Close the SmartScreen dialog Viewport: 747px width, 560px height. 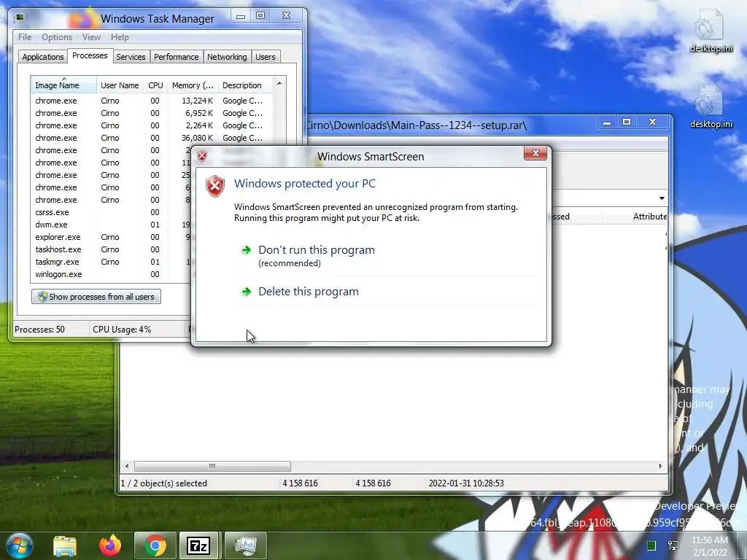pyautogui.click(x=535, y=153)
